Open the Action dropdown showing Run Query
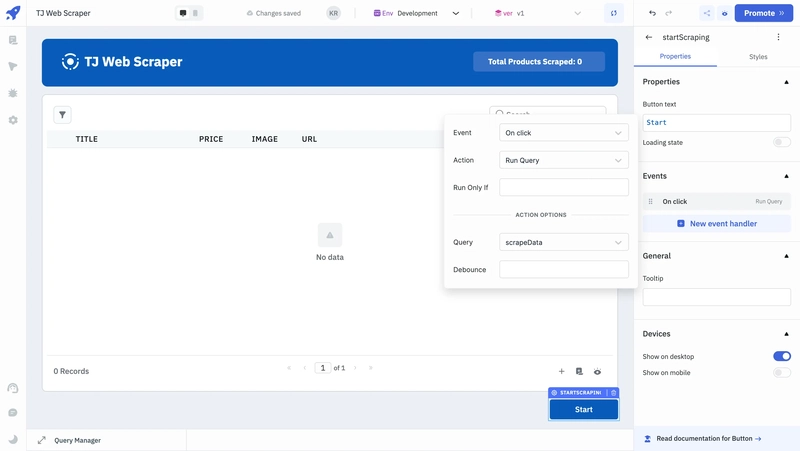The image size is (800, 451). 563,160
